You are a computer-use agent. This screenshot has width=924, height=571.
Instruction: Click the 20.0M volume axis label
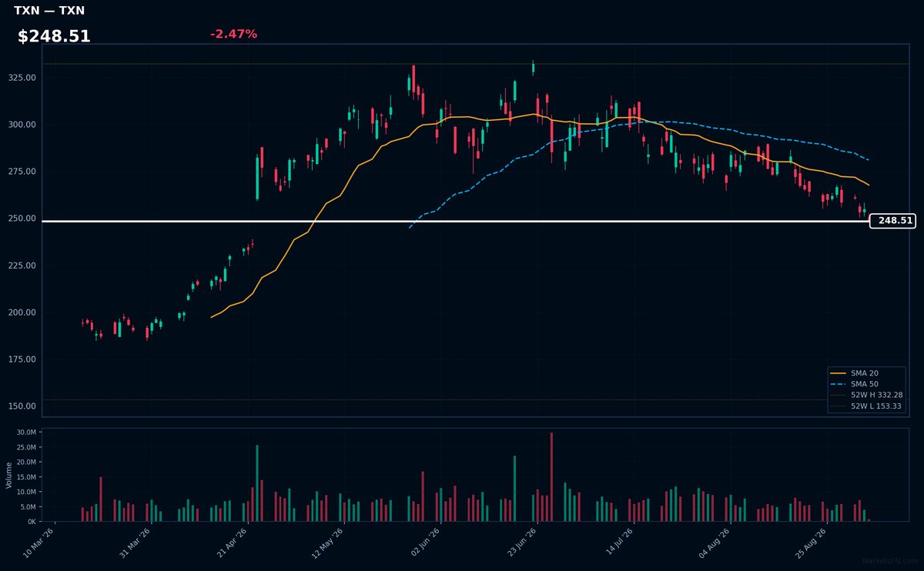[x=26, y=462]
